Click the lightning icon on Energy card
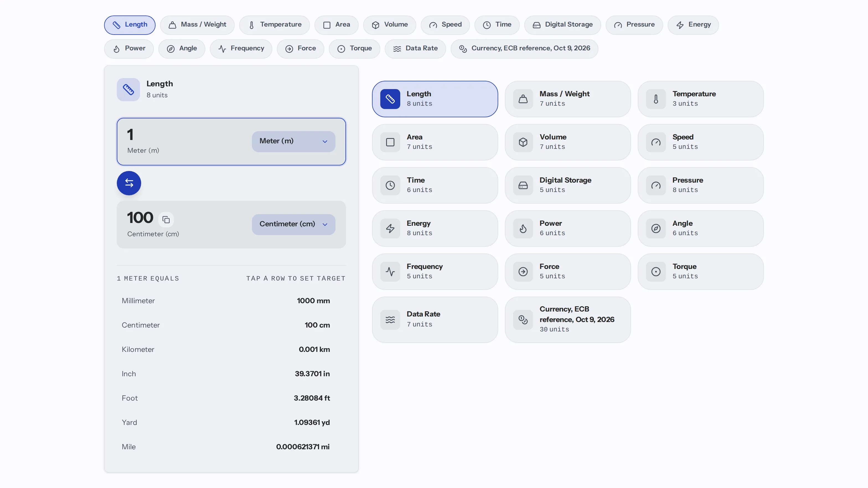868x488 pixels. click(x=390, y=228)
